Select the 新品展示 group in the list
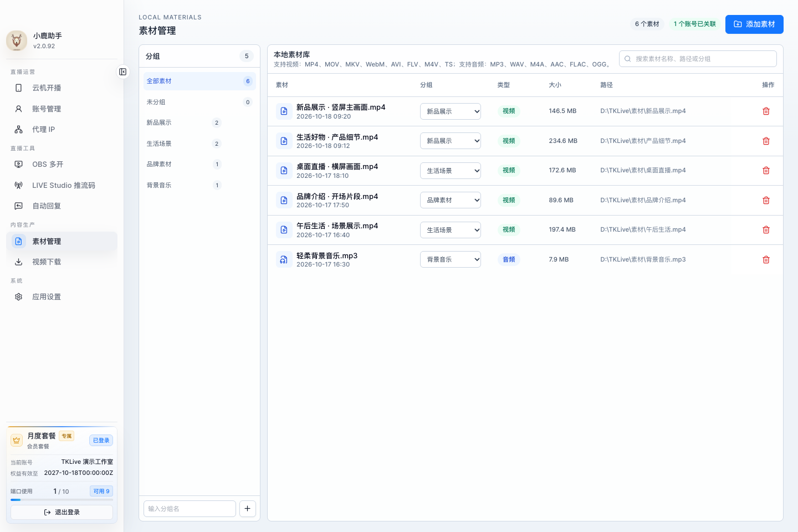Viewport: 798px width, 532px height. coord(184,123)
